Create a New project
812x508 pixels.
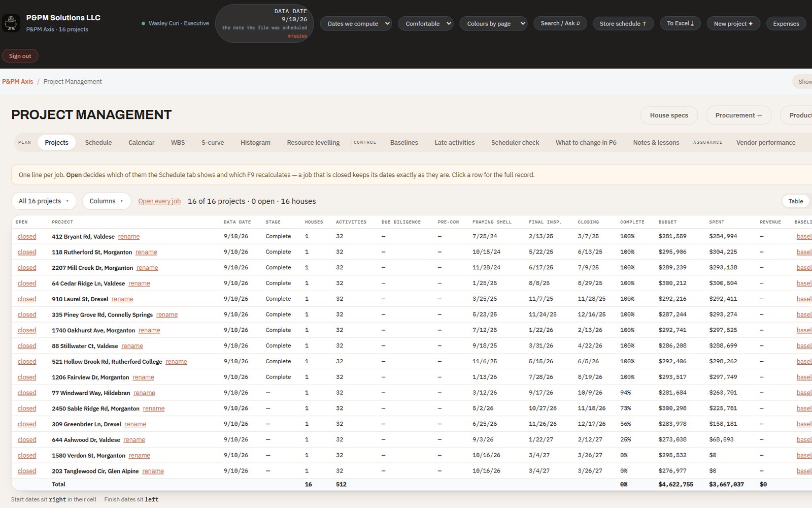[733, 23]
